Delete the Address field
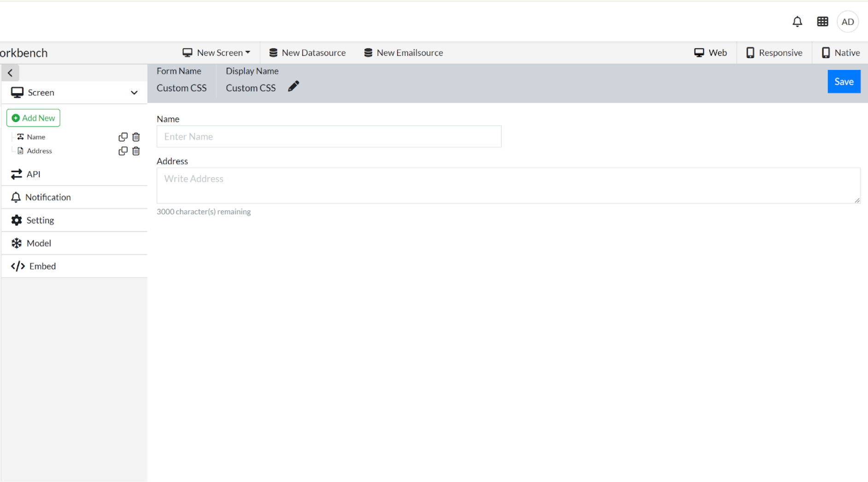This screenshot has height=482, width=868. click(x=136, y=151)
